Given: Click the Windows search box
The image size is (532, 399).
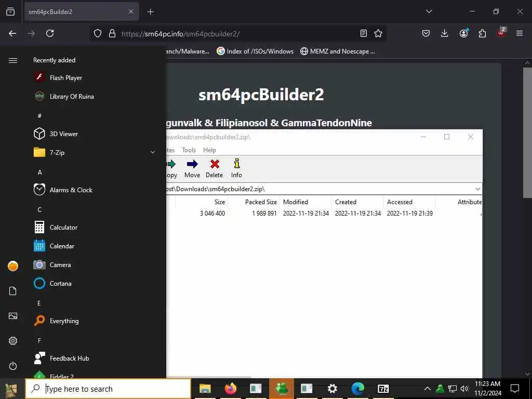Looking at the screenshot, I should [x=108, y=389].
